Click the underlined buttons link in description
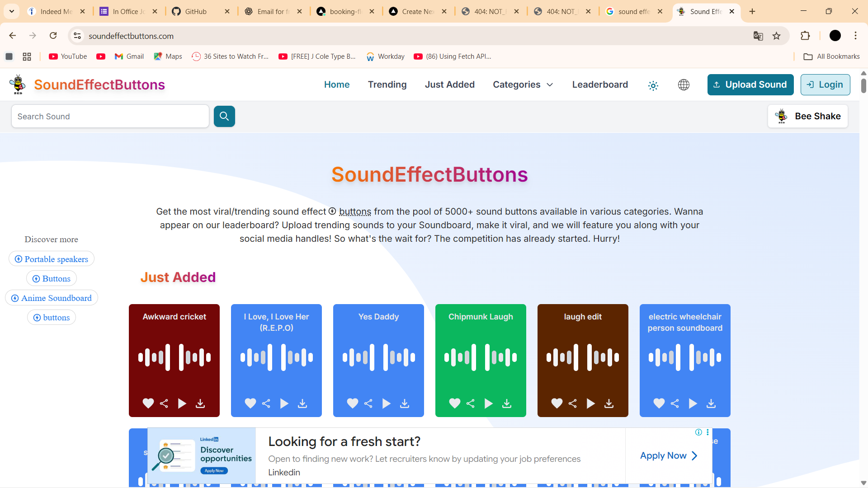 pyautogui.click(x=355, y=211)
